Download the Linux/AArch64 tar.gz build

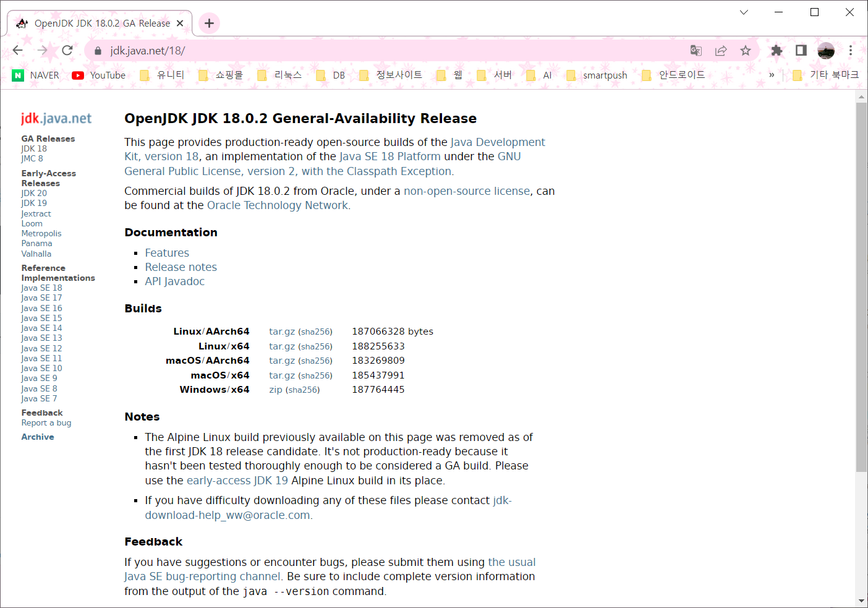pos(281,332)
